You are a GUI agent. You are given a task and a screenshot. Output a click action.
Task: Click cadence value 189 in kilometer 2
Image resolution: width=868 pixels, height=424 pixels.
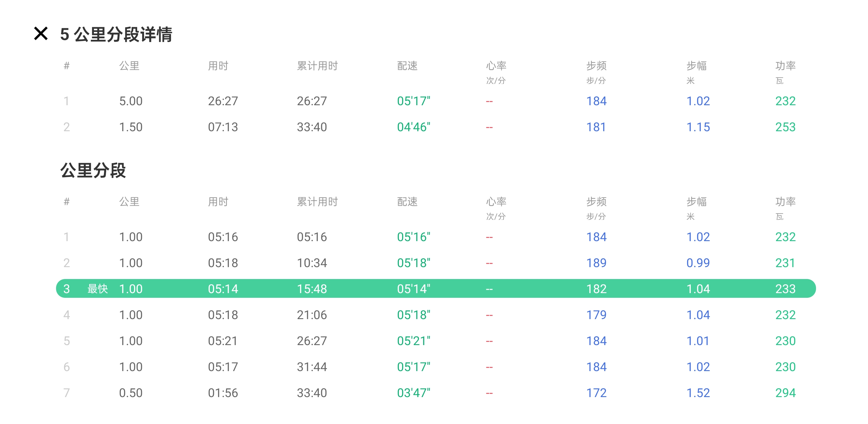(596, 263)
